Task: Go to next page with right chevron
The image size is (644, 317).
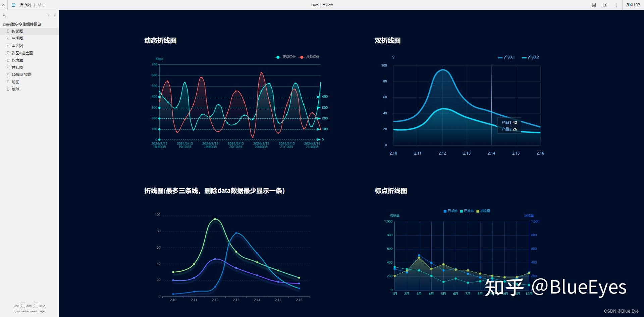Action: click(55, 15)
